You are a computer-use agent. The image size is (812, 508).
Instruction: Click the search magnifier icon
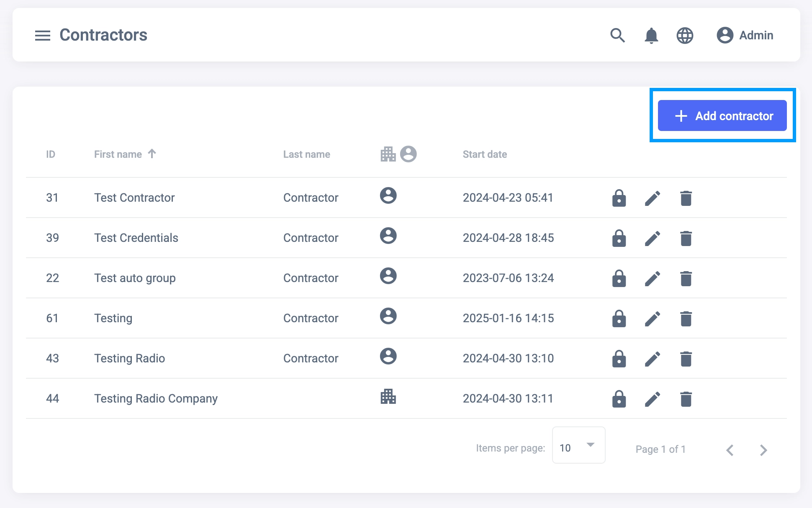tap(617, 36)
